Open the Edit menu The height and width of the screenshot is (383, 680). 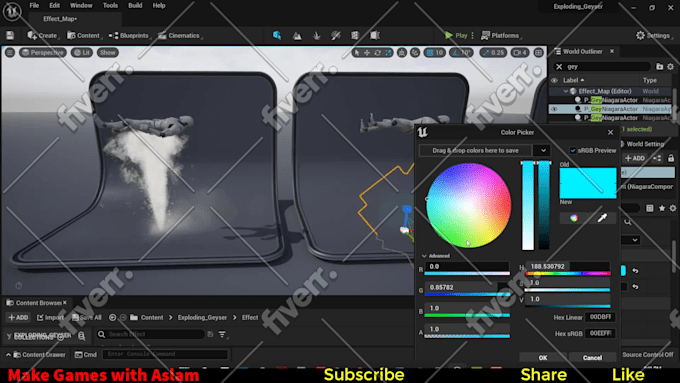pos(54,6)
